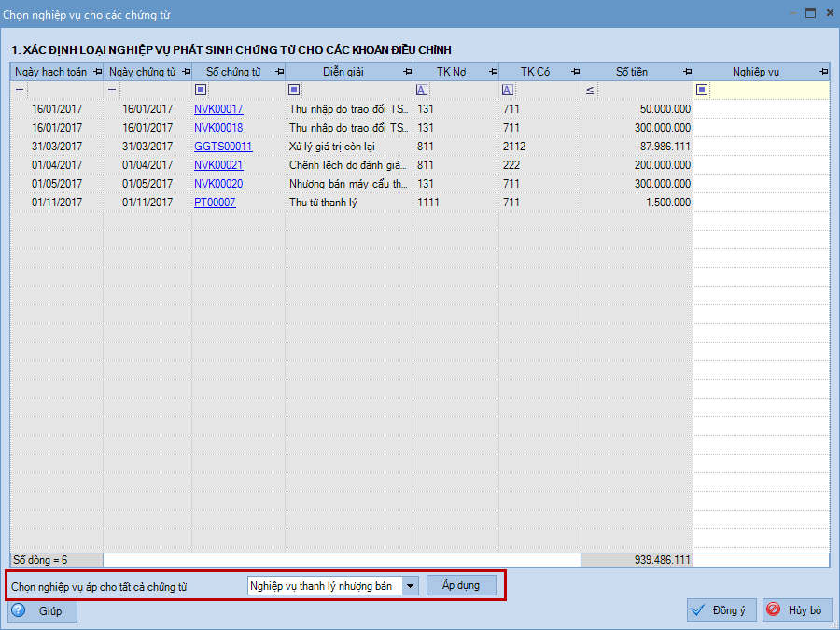This screenshot has height=630, width=840.
Task: Pin the Số tiền column
Action: pyautogui.click(x=687, y=72)
